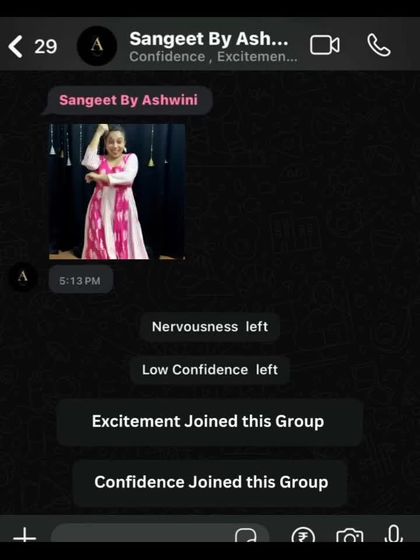This screenshot has height=560, width=420.
Task: Tap the back arrow chevron
Action: (x=16, y=46)
